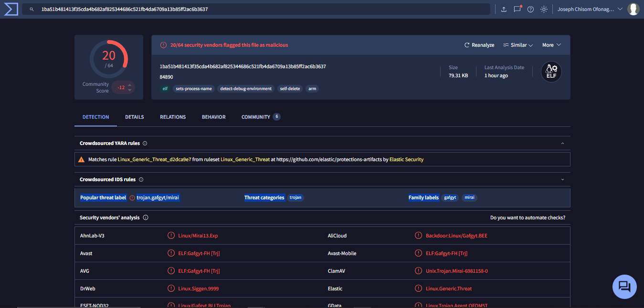This screenshot has height=308, width=644.
Task: Click info icon beside Crowdsourced YARA rules
Action: point(145,143)
